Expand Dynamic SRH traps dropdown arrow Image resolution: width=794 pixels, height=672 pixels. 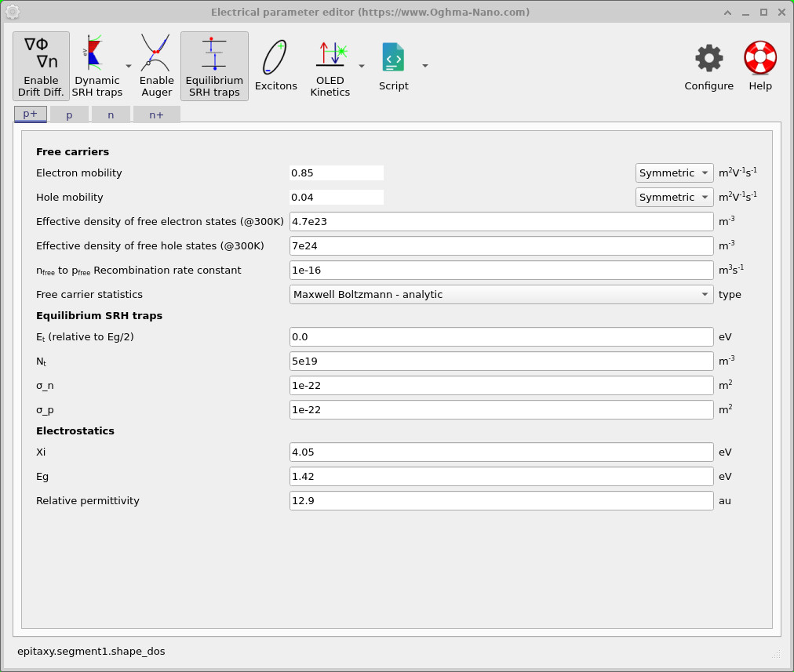click(x=129, y=67)
